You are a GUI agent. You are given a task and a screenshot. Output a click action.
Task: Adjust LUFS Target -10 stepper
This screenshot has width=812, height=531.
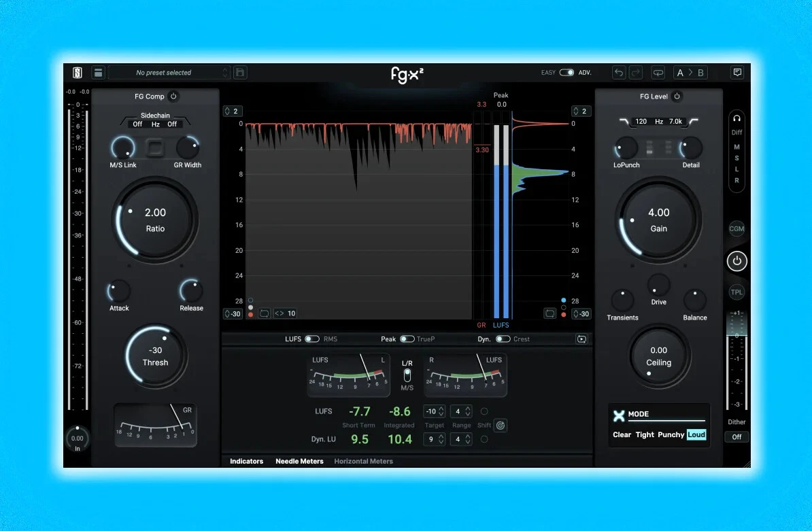coord(435,411)
